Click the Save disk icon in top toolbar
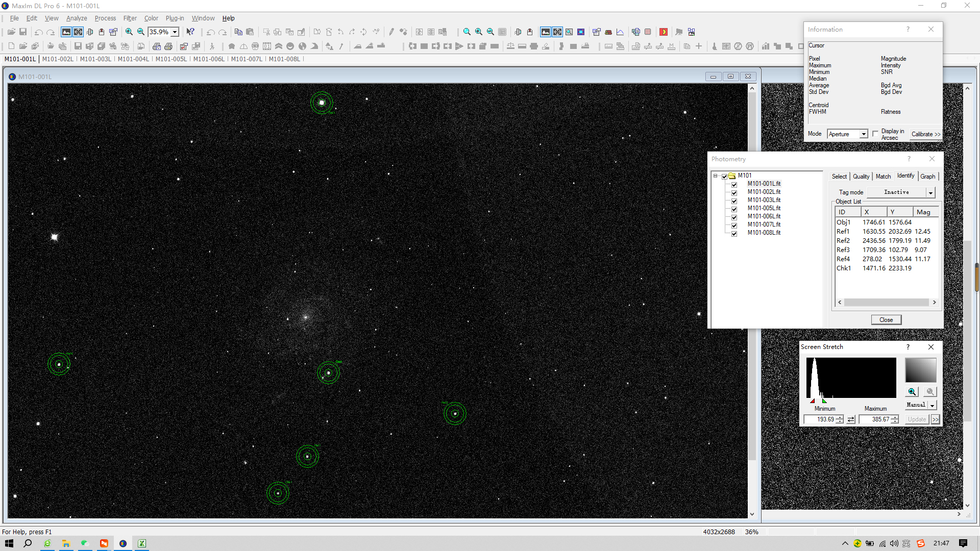This screenshot has height=551, width=980. (x=23, y=32)
